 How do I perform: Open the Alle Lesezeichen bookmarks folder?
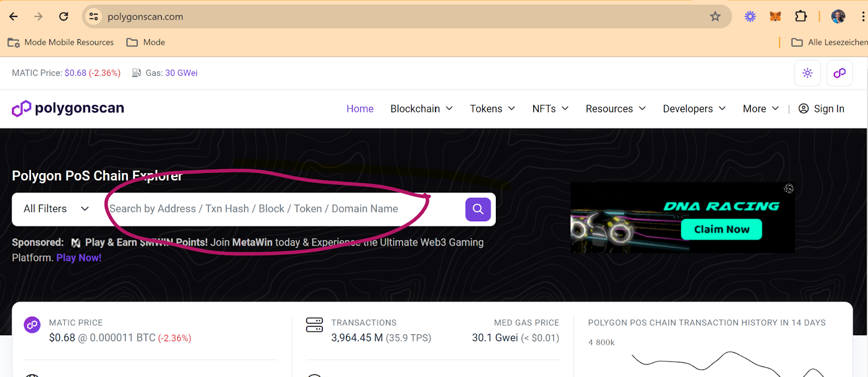tap(829, 42)
